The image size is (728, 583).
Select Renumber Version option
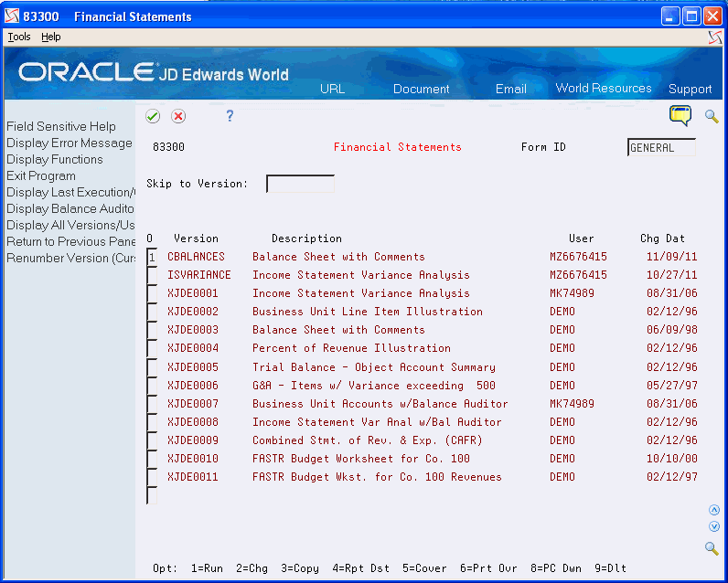pos(70,258)
